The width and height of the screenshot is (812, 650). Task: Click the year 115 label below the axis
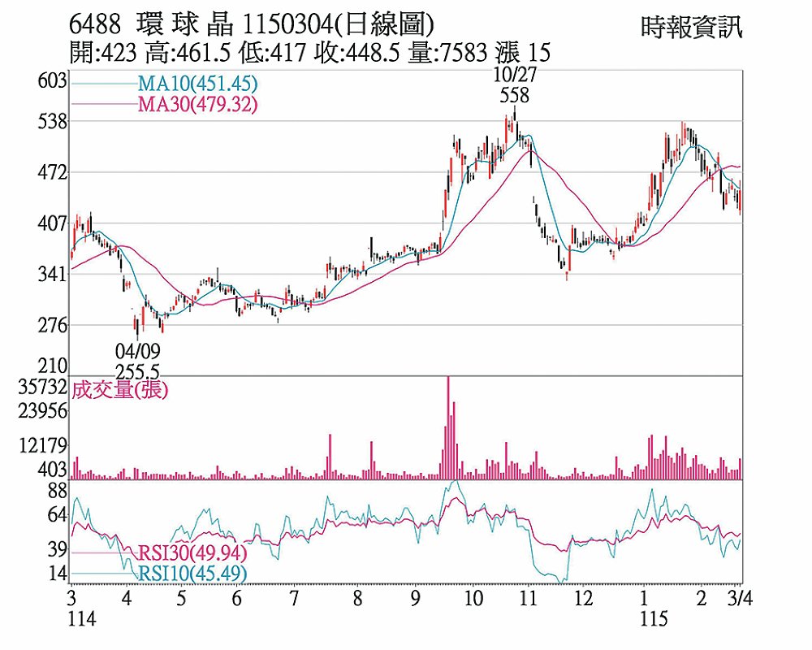coord(653,619)
